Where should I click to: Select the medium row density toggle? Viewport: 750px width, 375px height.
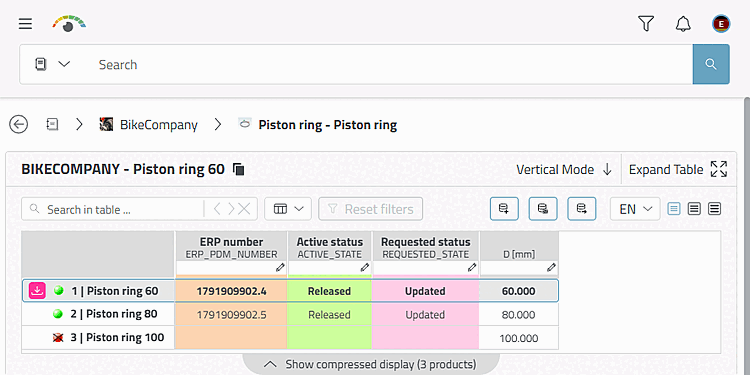(694, 209)
